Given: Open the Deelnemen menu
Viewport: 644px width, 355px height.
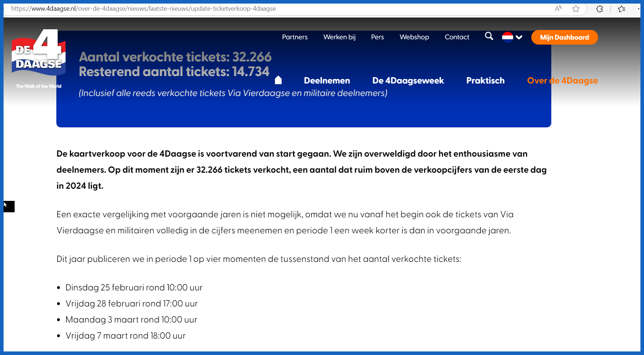Looking at the screenshot, I should [x=327, y=81].
